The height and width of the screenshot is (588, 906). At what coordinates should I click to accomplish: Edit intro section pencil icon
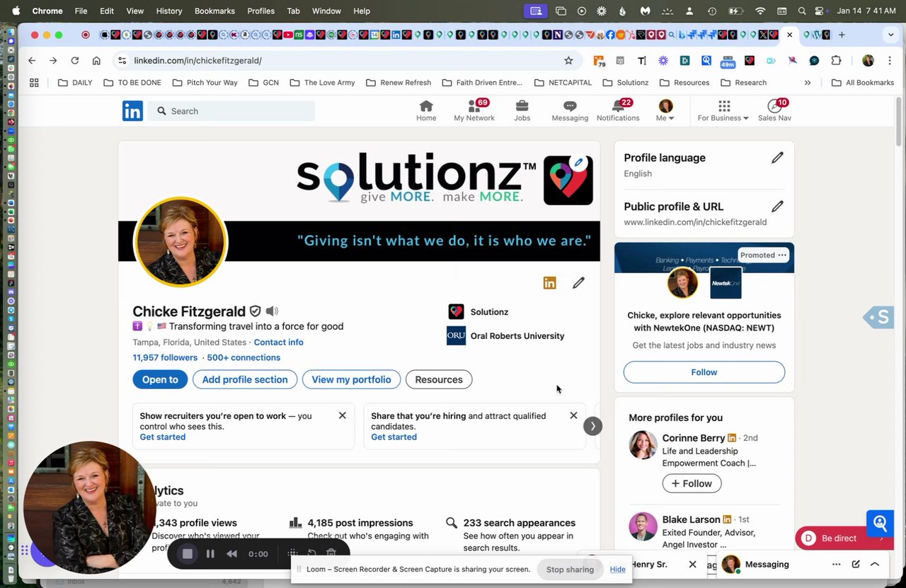pyautogui.click(x=578, y=283)
